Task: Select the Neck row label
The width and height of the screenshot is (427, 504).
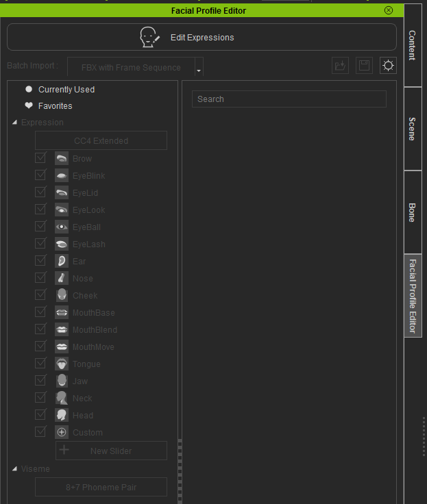Action: click(x=82, y=399)
